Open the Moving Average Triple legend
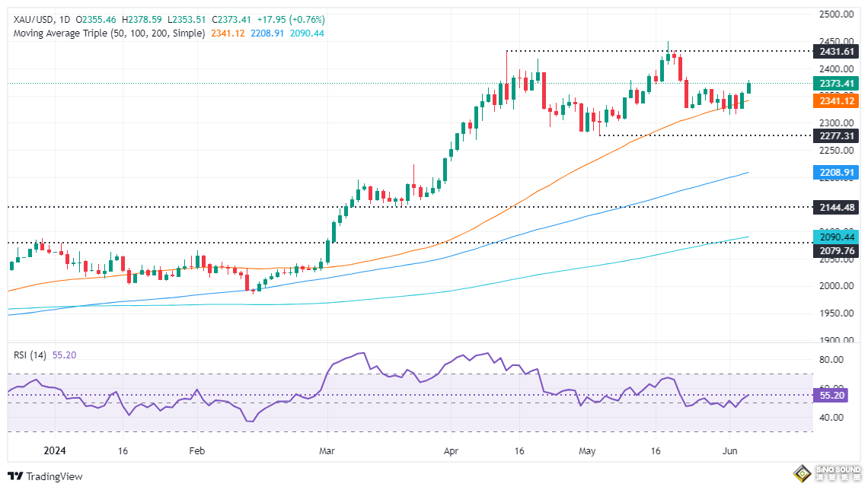This screenshot has height=490, width=868. [107, 33]
